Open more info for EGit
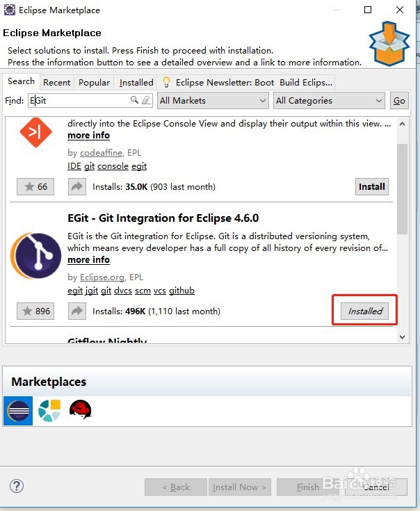Screen dimensions: 420x511 [x=88, y=260]
